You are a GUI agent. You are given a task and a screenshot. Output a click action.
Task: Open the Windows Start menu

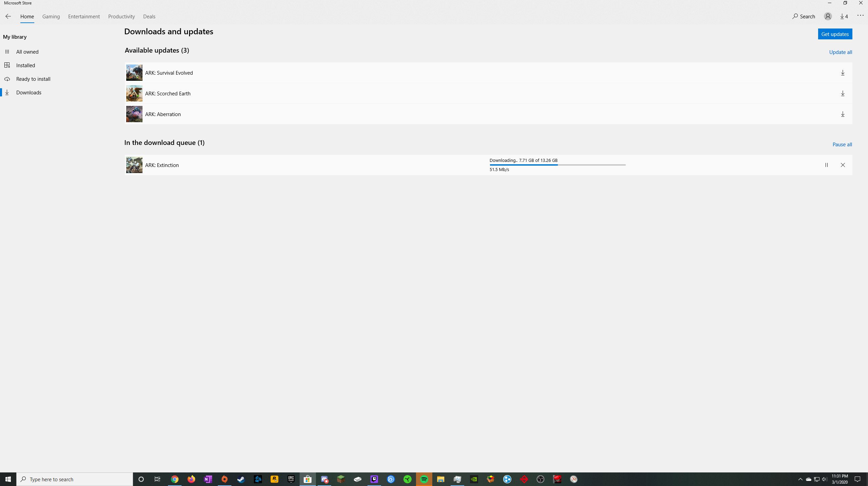pos(8,479)
